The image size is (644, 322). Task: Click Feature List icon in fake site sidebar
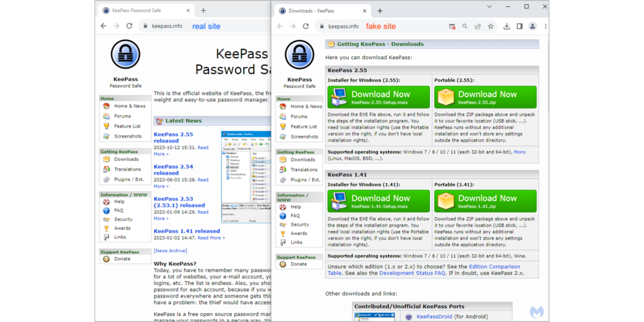coord(283,126)
